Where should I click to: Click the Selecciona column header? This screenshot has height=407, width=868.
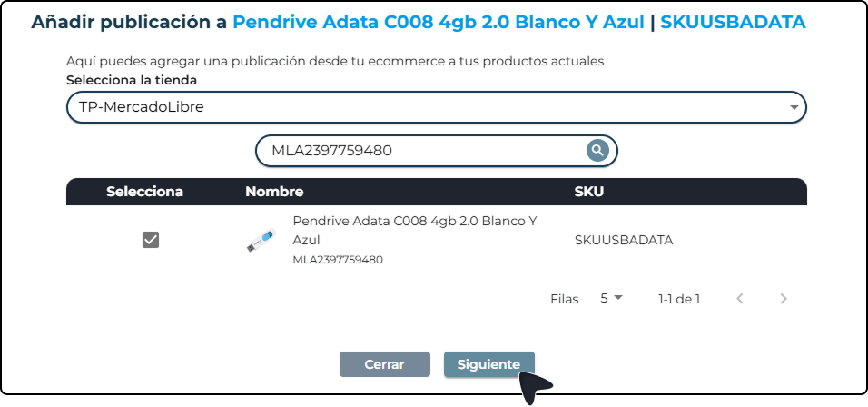point(145,192)
